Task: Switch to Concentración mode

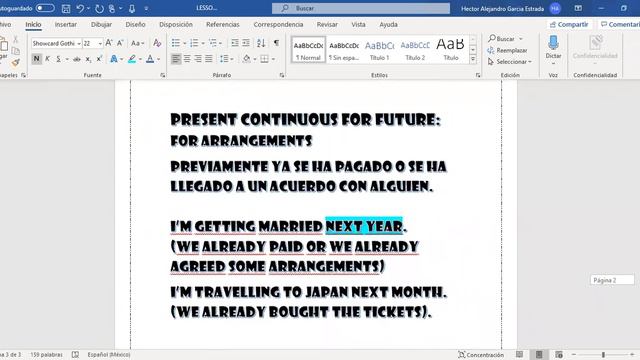Action: pyautogui.click(x=481, y=355)
